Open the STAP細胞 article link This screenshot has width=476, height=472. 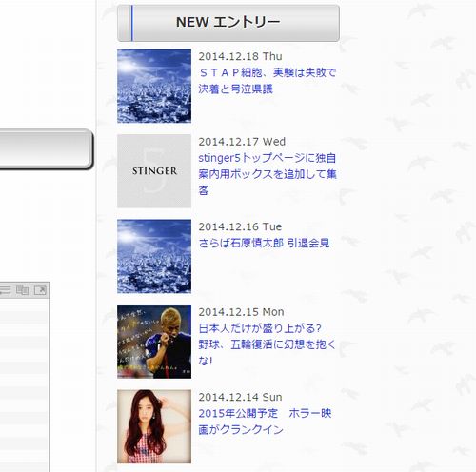[x=268, y=81]
